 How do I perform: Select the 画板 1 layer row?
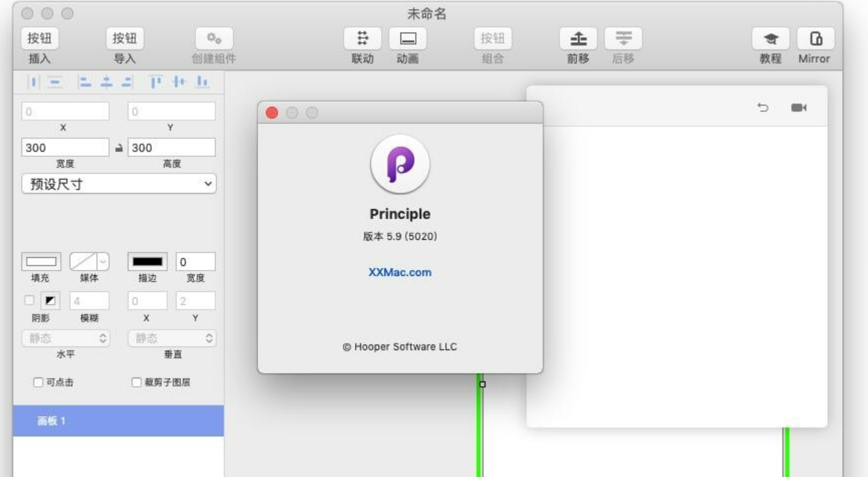coord(118,421)
